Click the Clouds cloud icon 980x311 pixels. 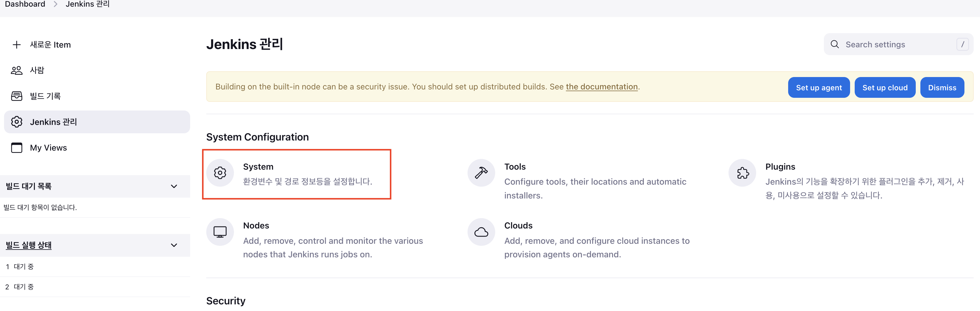pyautogui.click(x=481, y=232)
